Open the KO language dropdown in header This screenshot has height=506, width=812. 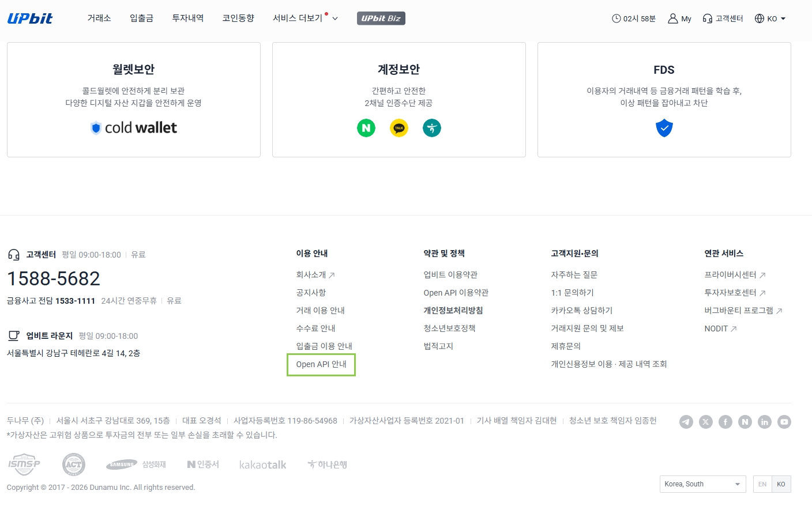point(770,18)
